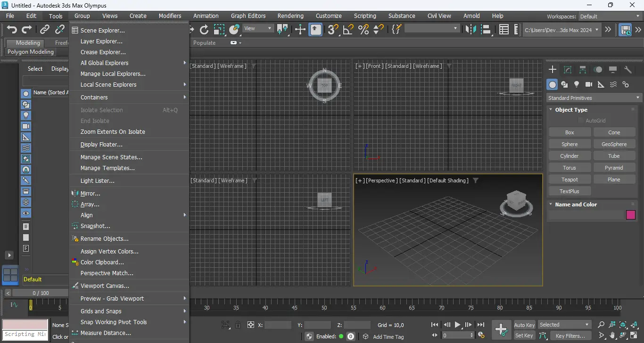The width and height of the screenshot is (644, 343).
Task: Select the Lights category icon in Create panel
Action: point(576,84)
